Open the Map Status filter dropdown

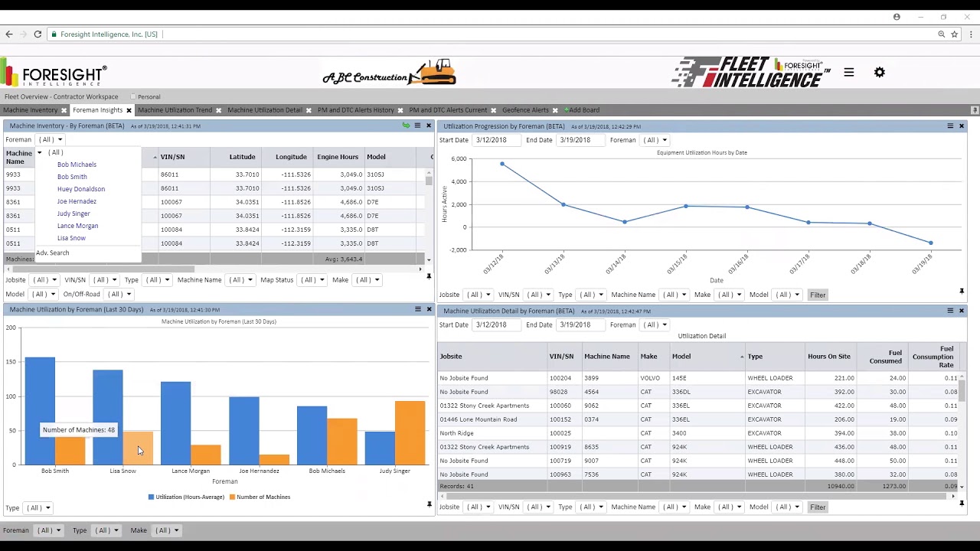(312, 280)
